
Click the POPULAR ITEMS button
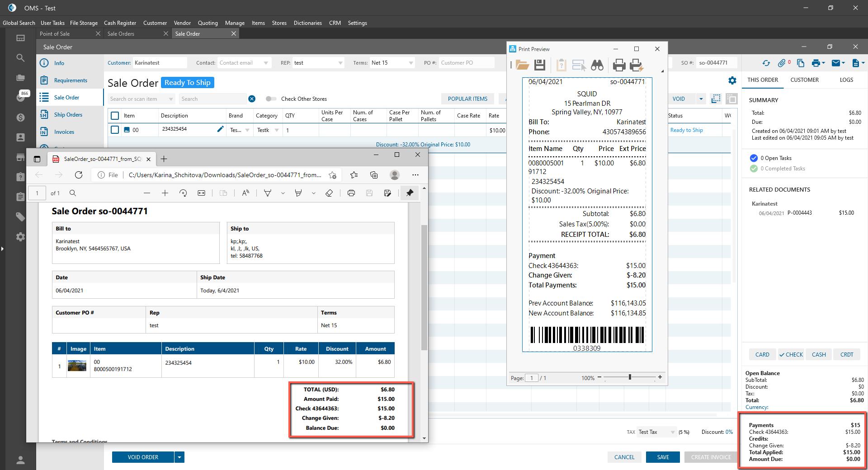pos(467,99)
